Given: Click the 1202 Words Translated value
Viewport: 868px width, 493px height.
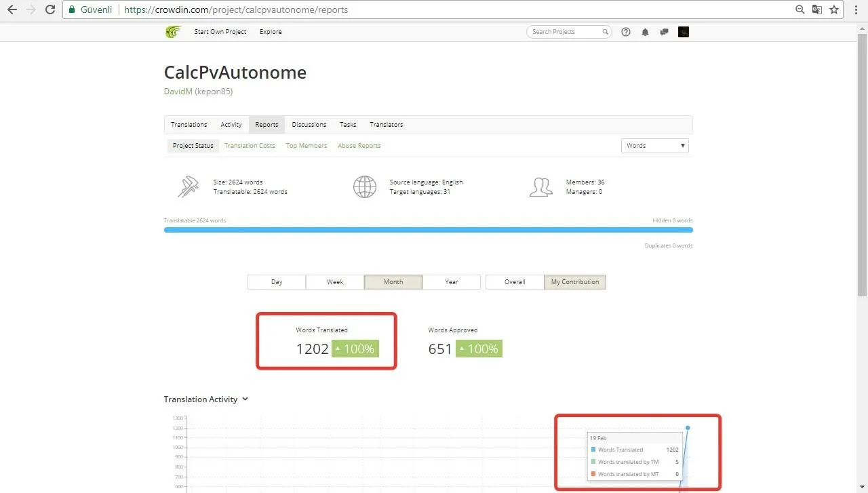Looking at the screenshot, I should click(313, 349).
